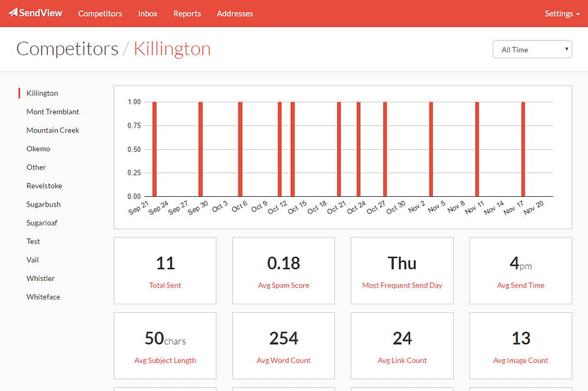The image size is (588, 391).
Task: Select Okemo in the competitor list
Action: [38, 149]
